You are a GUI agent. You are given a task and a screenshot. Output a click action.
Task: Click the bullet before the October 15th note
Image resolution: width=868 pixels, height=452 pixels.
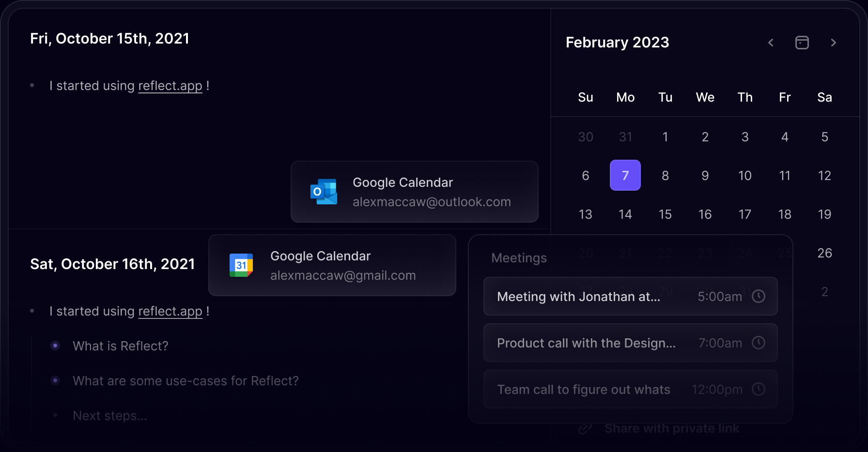click(32, 85)
